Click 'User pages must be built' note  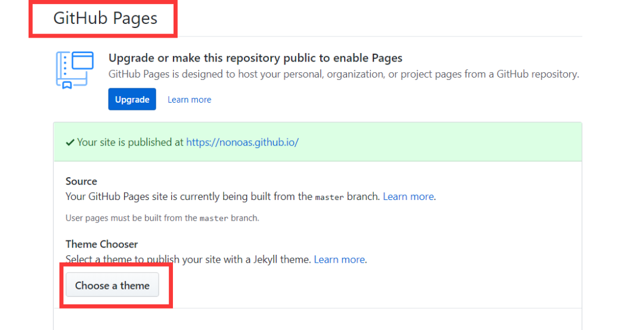coord(162,218)
